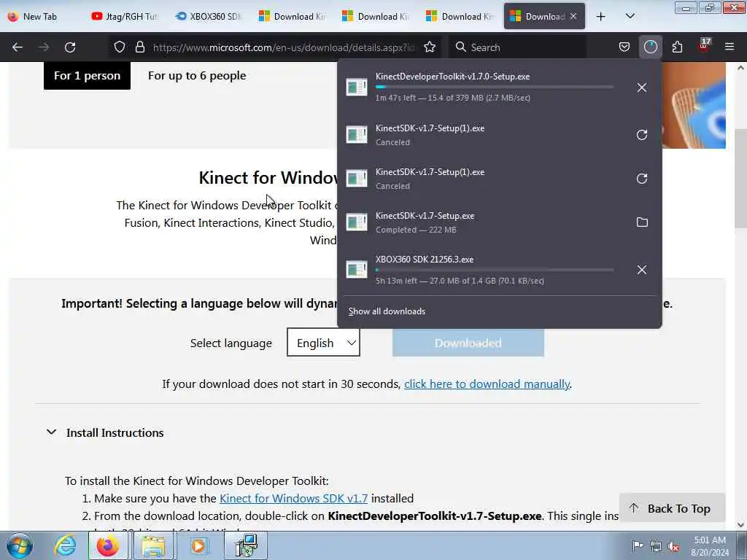List all tabs with the chevron

pyautogui.click(x=630, y=16)
